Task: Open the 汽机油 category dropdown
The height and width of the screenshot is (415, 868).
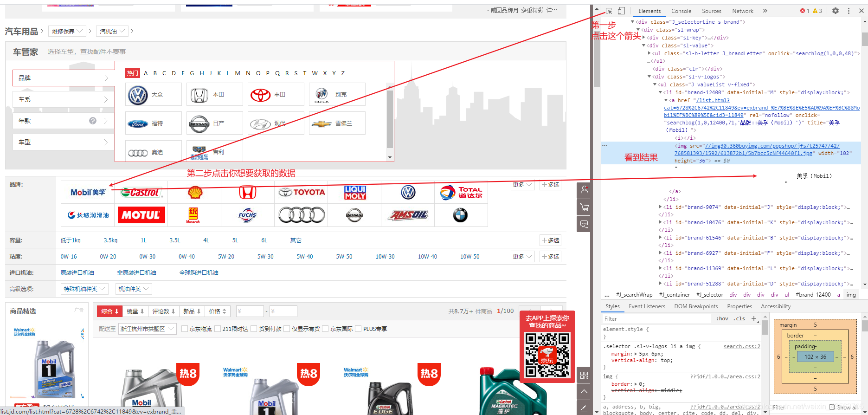Action: pos(112,31)
